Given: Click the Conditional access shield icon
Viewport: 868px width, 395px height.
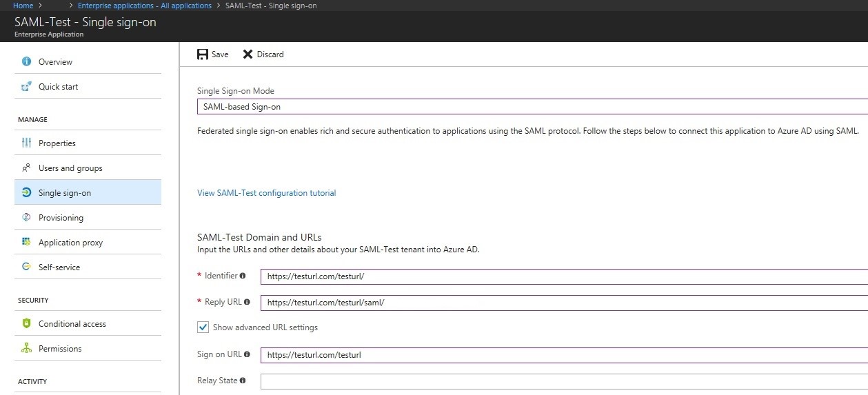Looking at the screenshot, I should (x=26, y=323).
